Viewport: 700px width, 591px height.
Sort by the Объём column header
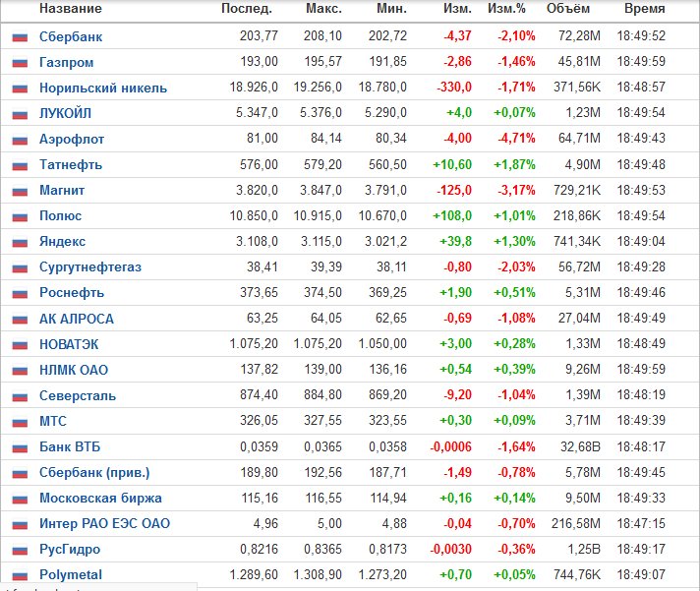(568, 9)
